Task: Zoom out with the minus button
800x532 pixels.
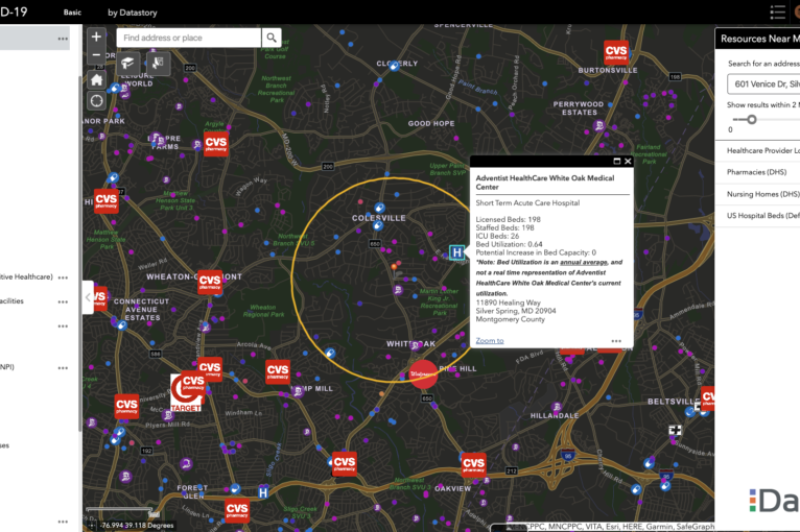Action: (96, 55)
